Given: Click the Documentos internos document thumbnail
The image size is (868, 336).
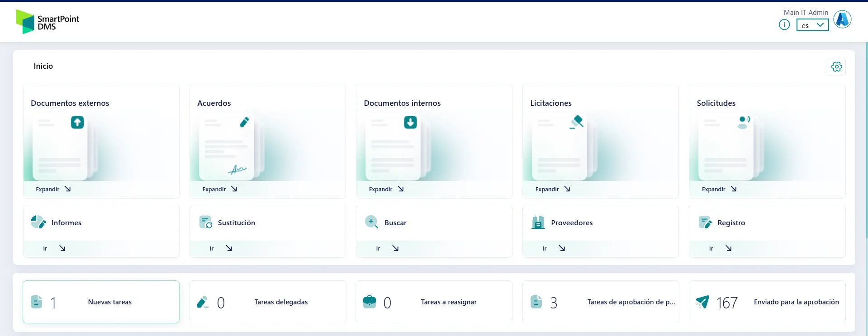Looking at the screenshot, I should (x=394, y=147).
